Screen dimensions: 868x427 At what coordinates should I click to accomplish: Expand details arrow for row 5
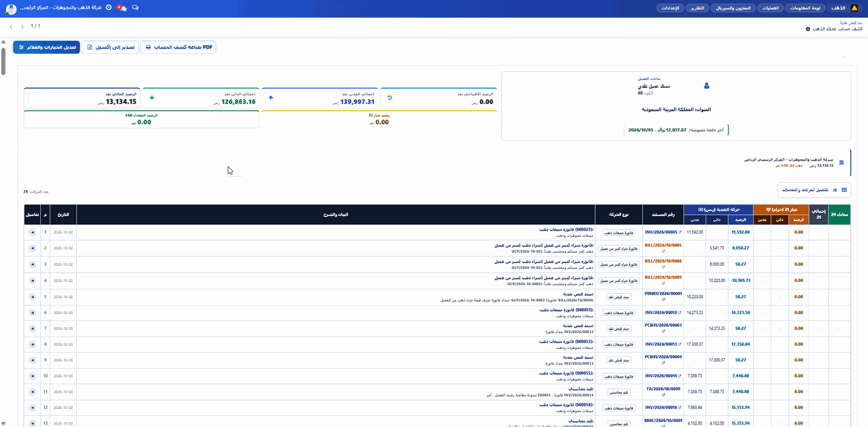coord(32,297)
